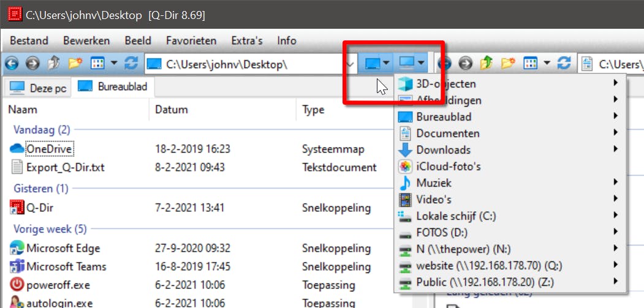Viewport: 644px width, 308px height.
Task: Click the Microsoft Edge icon
Action: pyautogui.click(x=17, y=248)
